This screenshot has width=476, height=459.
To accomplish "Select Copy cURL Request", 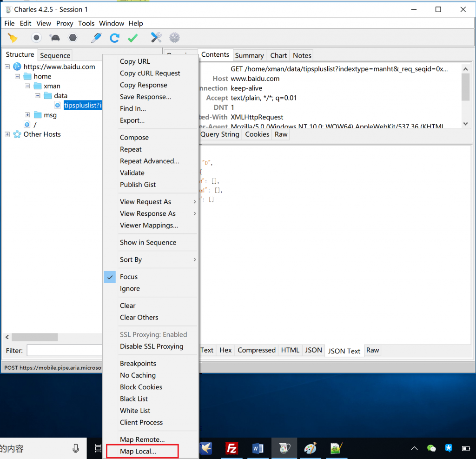I will [150, 73].
